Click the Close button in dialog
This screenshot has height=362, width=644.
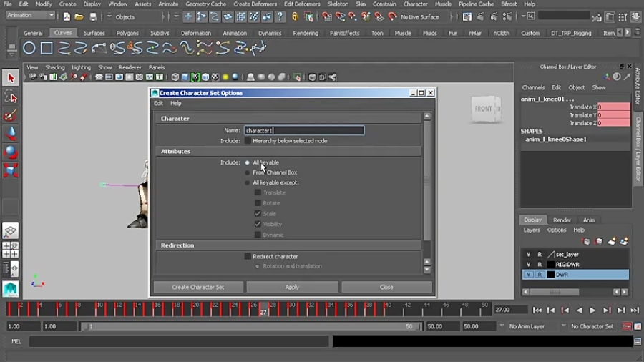[x=386, y=287]
